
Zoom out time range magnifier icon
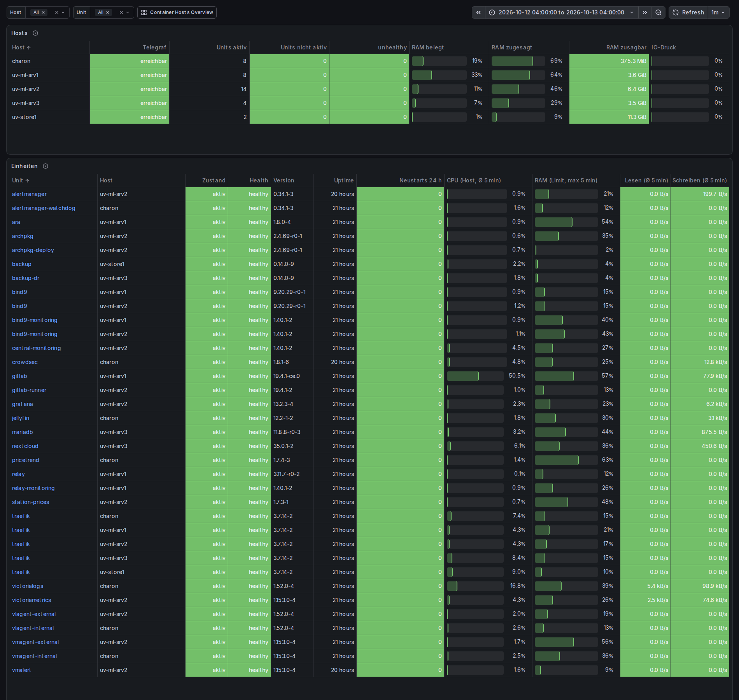pos(658,12)
